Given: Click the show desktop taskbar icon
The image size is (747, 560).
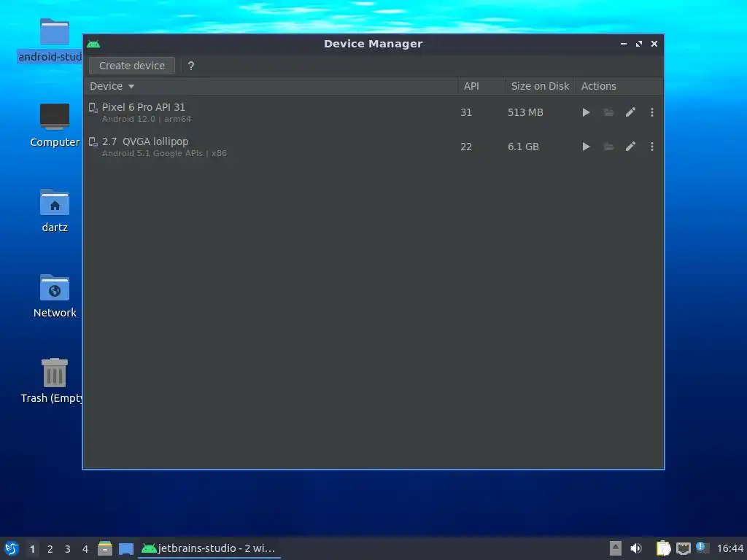Looking at the screenshot, I should (125, 549).
